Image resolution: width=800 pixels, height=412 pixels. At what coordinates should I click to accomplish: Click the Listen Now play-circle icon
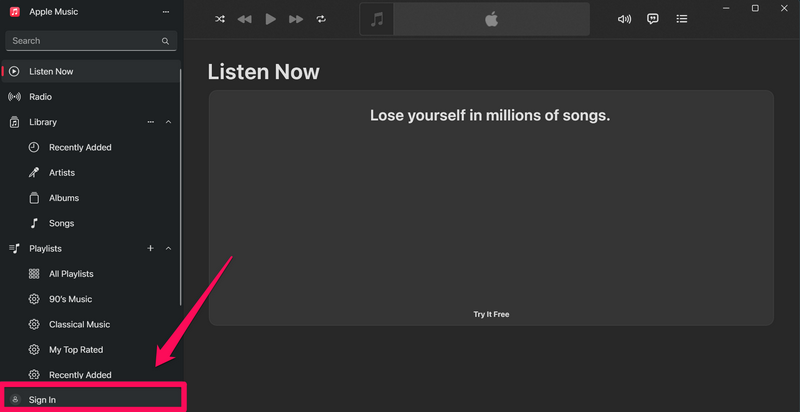[x=14, y=71]
